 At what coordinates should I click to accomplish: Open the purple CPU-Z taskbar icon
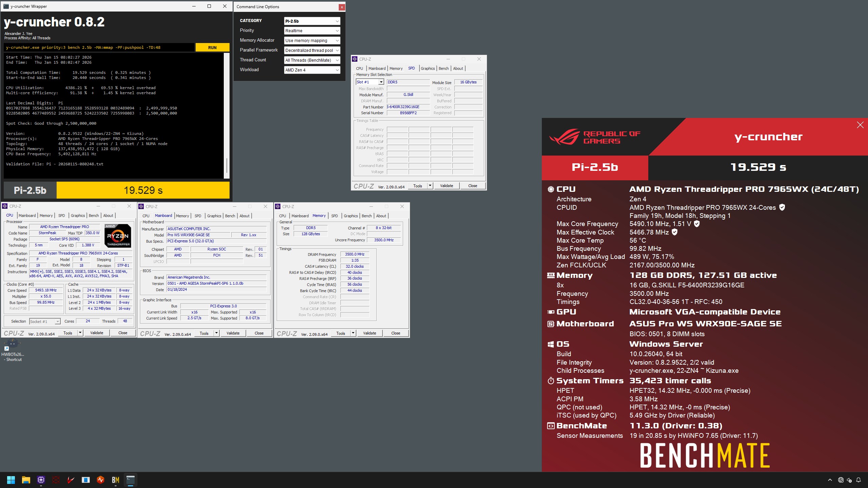coord(41,480)
